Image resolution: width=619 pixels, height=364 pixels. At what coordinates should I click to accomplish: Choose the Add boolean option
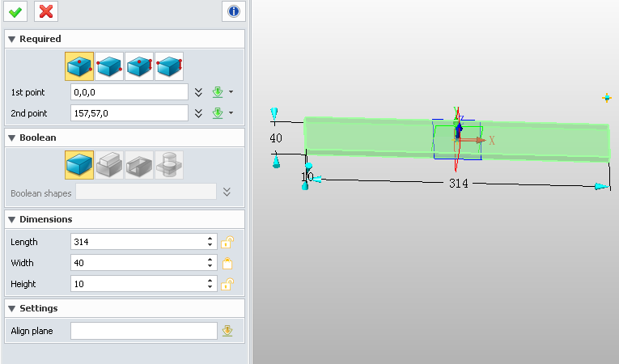click(x=109, y=165)
